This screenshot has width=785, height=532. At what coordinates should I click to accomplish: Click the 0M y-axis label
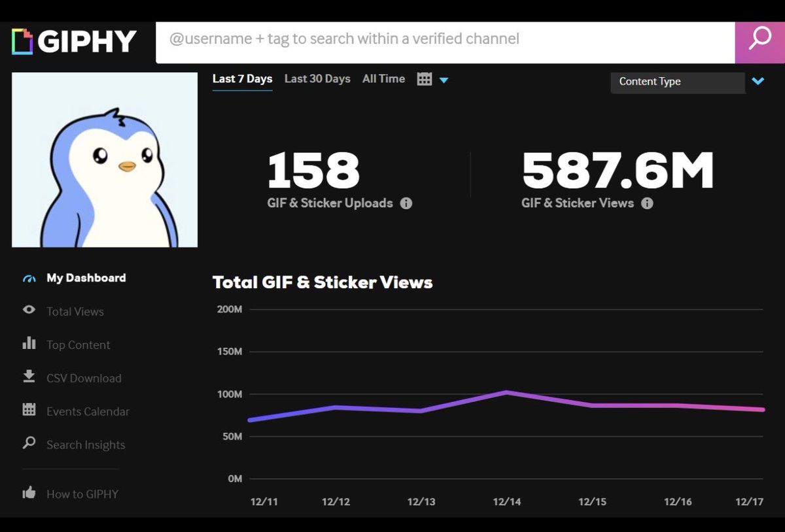click(235, 479)
